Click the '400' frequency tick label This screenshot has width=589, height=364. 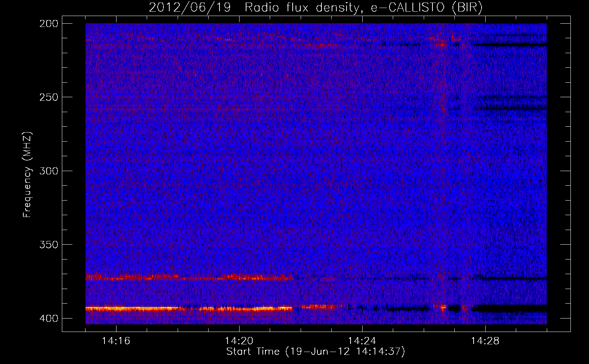click(x=49, y=318)
